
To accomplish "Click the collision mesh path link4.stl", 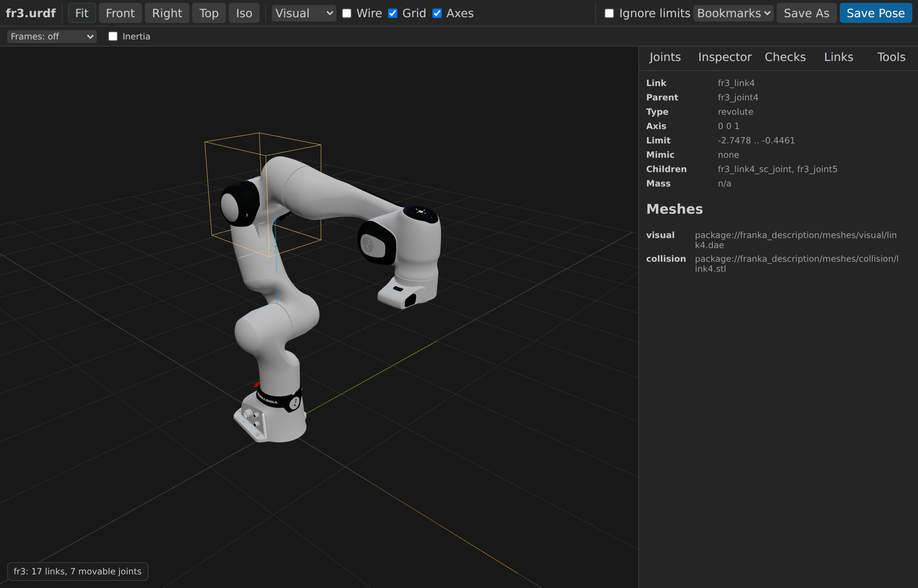I will [x=796, y=264].
